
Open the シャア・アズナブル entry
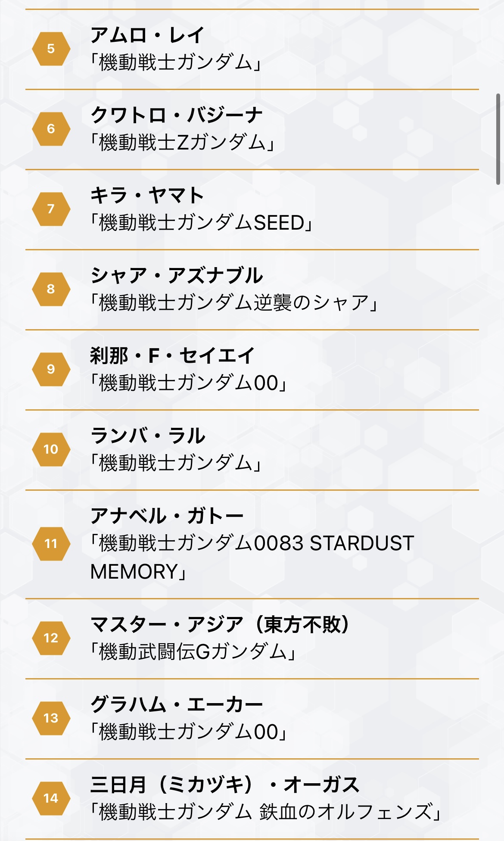coord(176,275)
